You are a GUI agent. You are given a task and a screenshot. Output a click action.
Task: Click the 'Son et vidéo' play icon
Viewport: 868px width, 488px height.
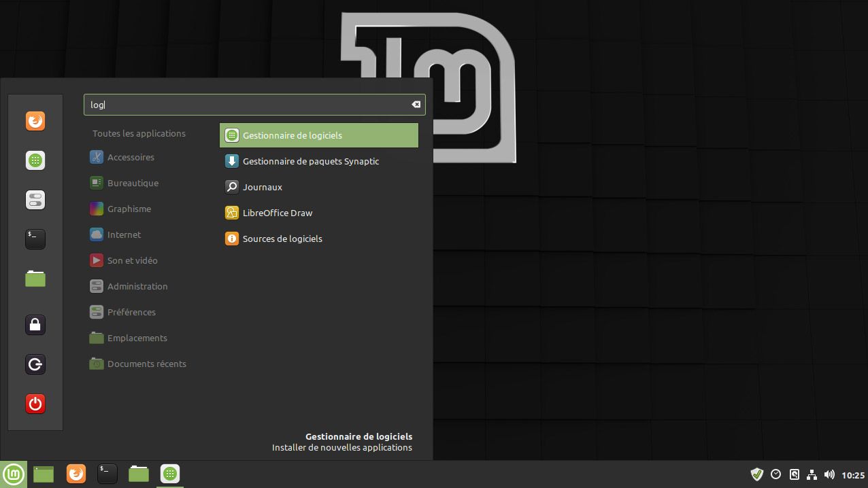coord(97,260)
